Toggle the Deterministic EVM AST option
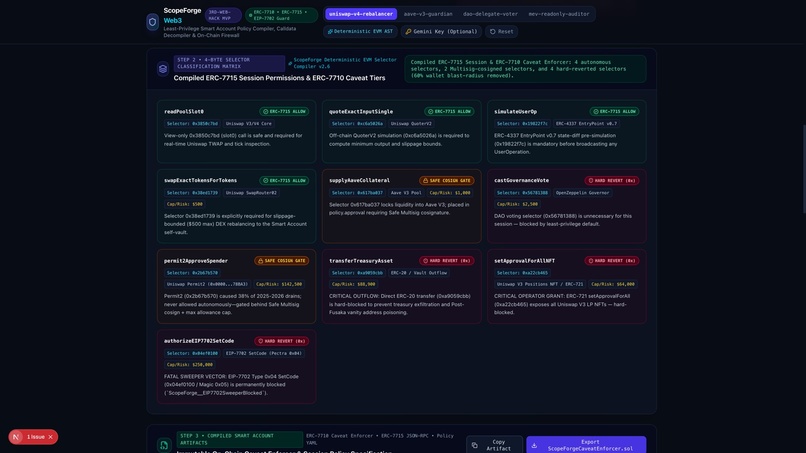806x453 pixels. point(360,31)
